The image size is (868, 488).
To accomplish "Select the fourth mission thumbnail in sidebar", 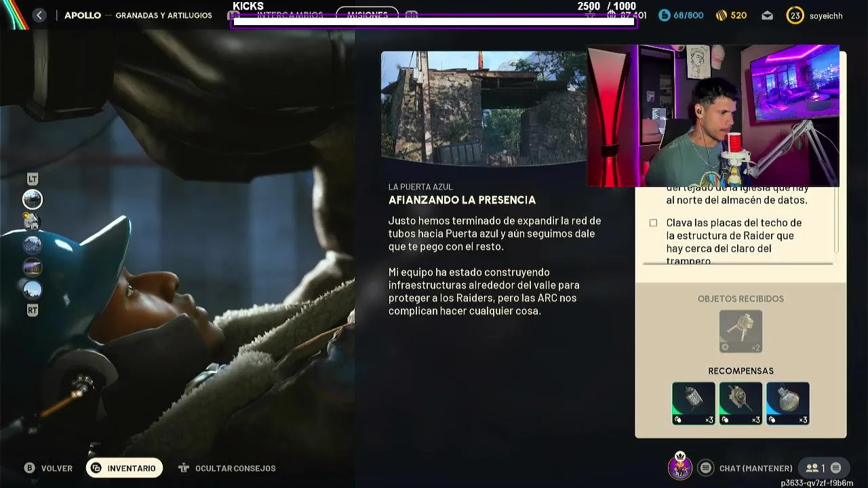I will [33, 267].
